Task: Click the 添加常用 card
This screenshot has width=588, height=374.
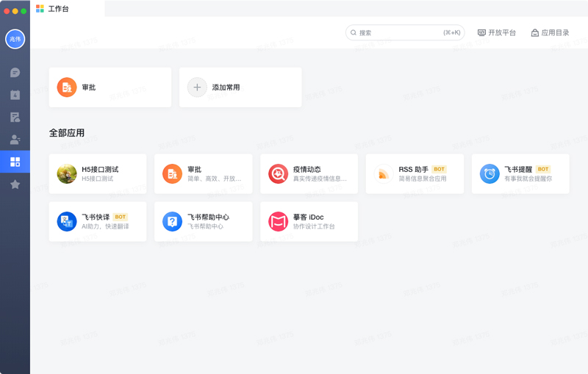Action: 240,87
